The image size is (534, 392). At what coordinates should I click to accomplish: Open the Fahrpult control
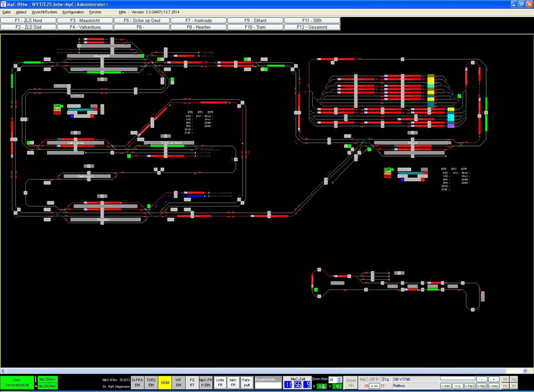click(246, 383)
